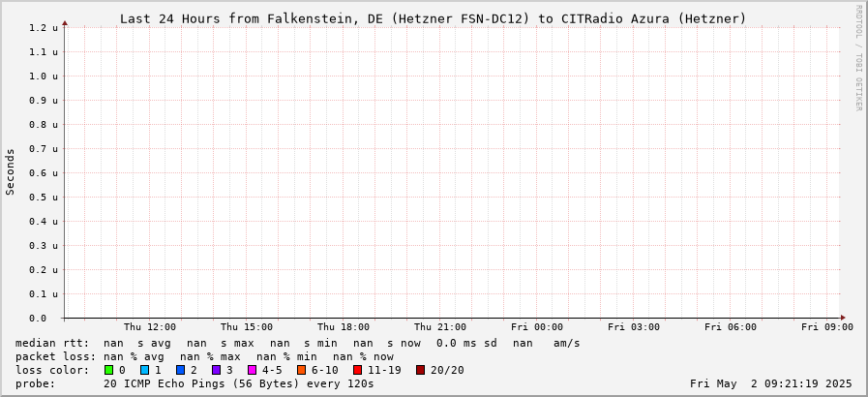Click the purple loss color swatch 3
The height and width of the screenshot is (397, 868).
click(x=217, y=370)
